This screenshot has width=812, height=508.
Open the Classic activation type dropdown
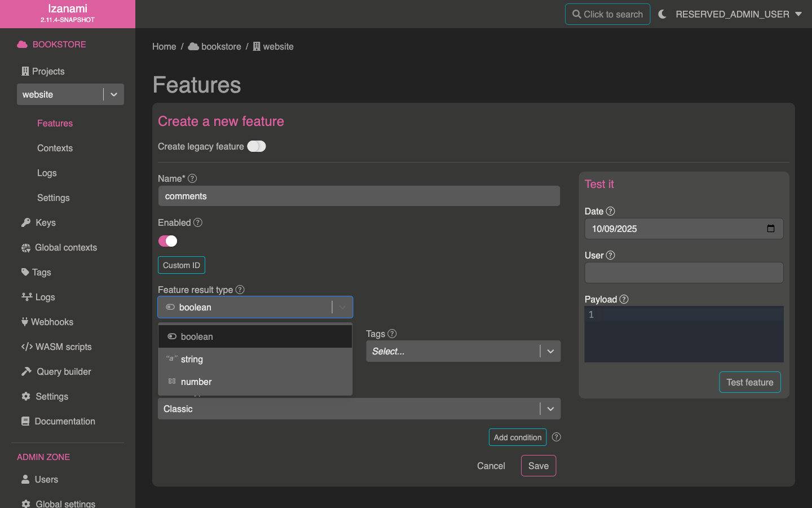[359, 409]
